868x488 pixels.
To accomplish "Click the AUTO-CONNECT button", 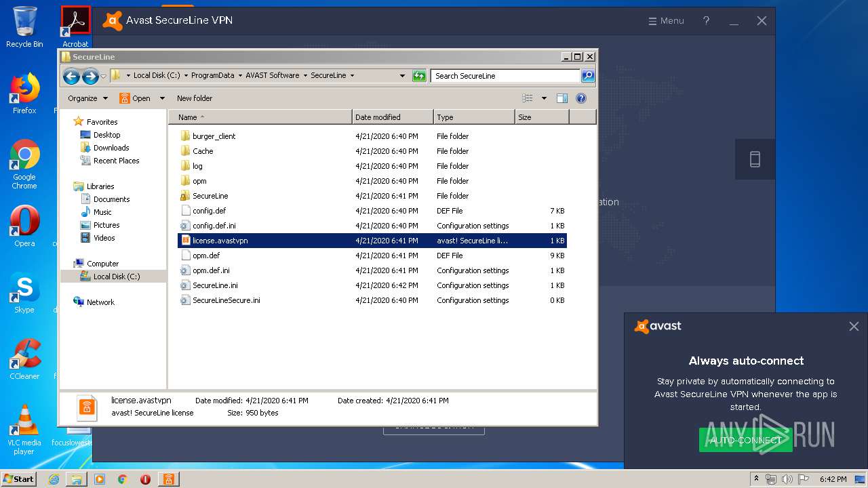I will [x=745, y=440].
